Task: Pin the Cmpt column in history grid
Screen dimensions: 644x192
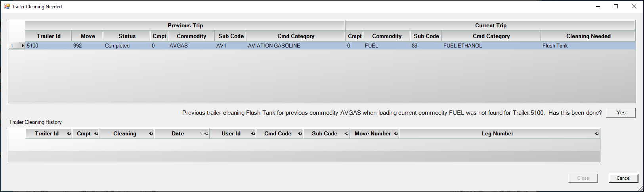Action: pyautogui.click(x=96, y=134)
